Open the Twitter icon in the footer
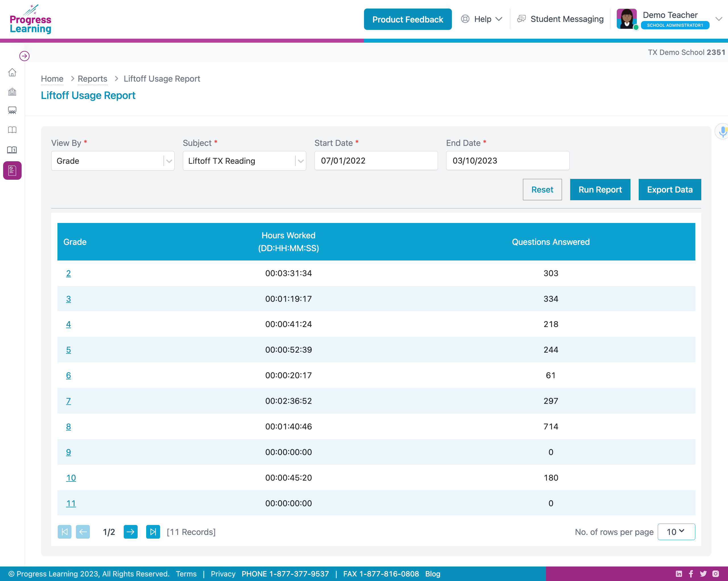728x581 pixels. click(x=703, y=574)
